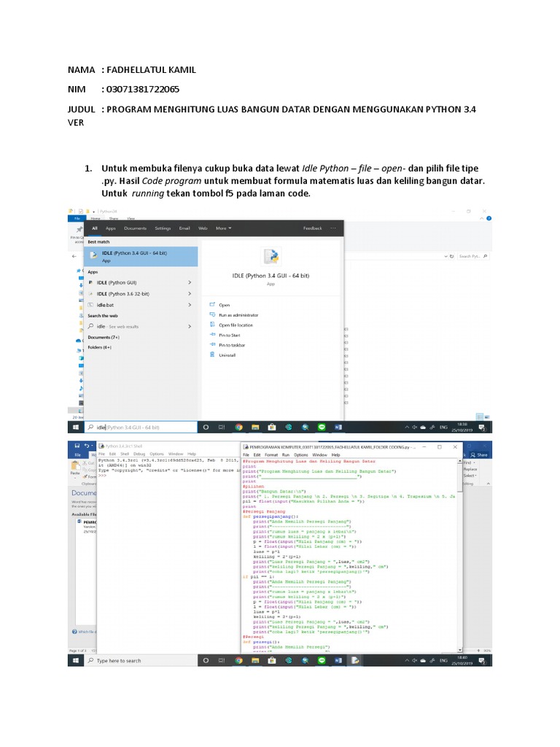Image resolution: width=560 pixels, height=747 pixels.
Task: Open Run menu in IDLE editor window
Action: [x=286, y=455]
